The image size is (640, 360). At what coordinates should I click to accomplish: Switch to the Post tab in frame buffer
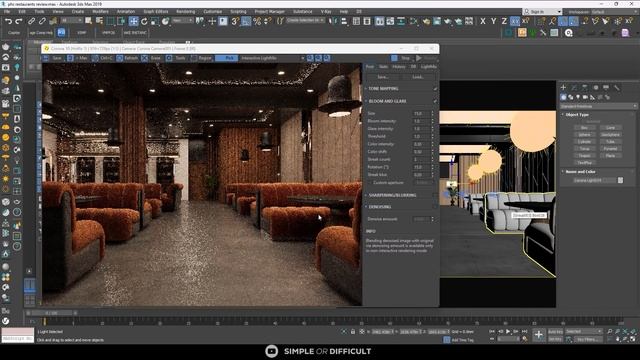370,67
